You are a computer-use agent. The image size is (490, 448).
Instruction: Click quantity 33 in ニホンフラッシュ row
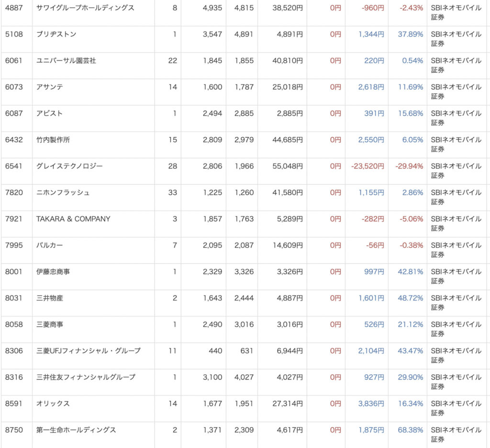tap(172, 192)
